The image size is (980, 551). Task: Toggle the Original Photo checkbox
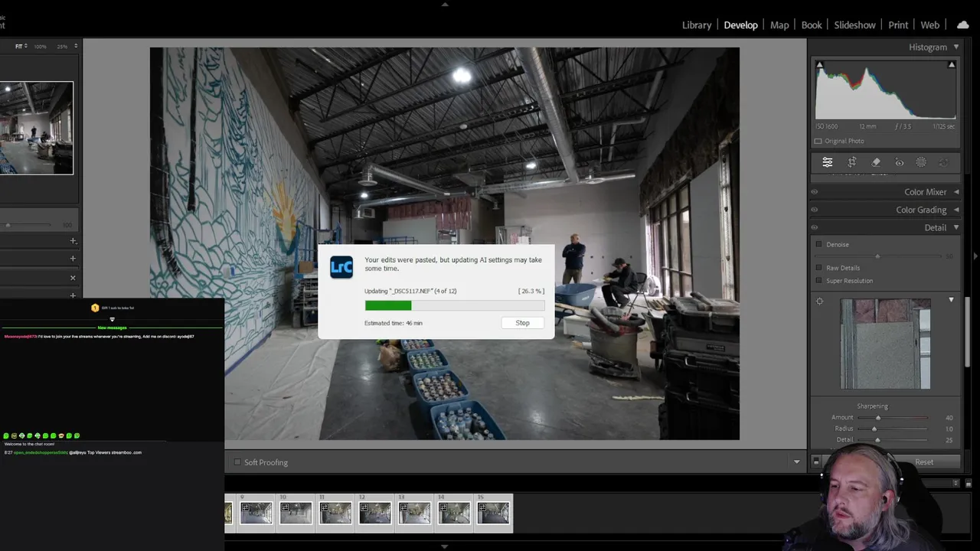pos(818,141)
